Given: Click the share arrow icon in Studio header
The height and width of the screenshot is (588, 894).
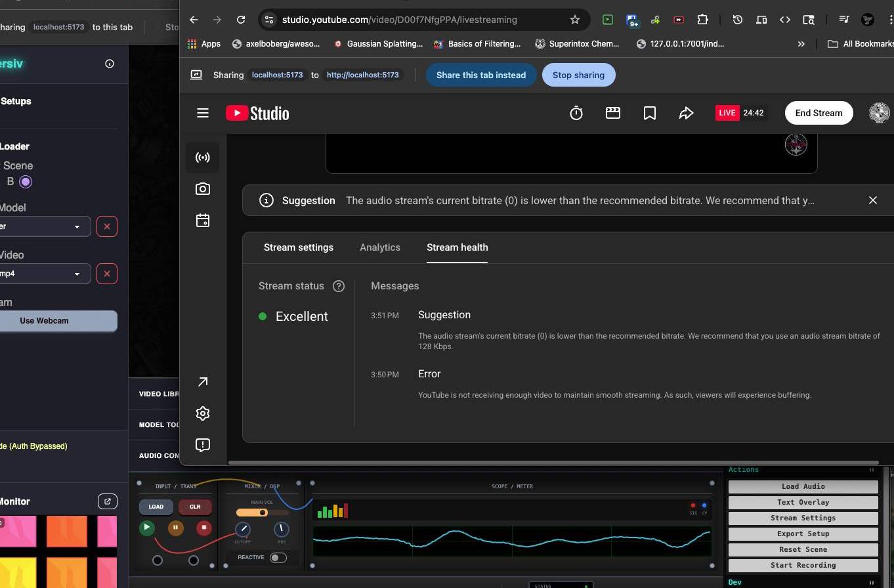Looking at the screenshot, I should tap(687, 113).
